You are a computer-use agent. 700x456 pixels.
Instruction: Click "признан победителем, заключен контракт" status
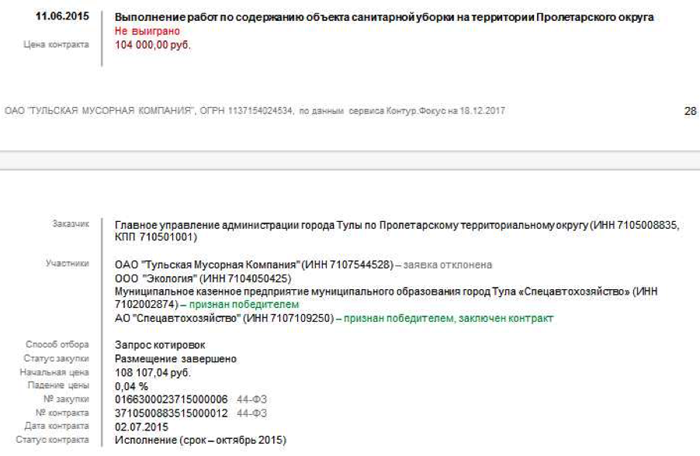click(447, 318)
